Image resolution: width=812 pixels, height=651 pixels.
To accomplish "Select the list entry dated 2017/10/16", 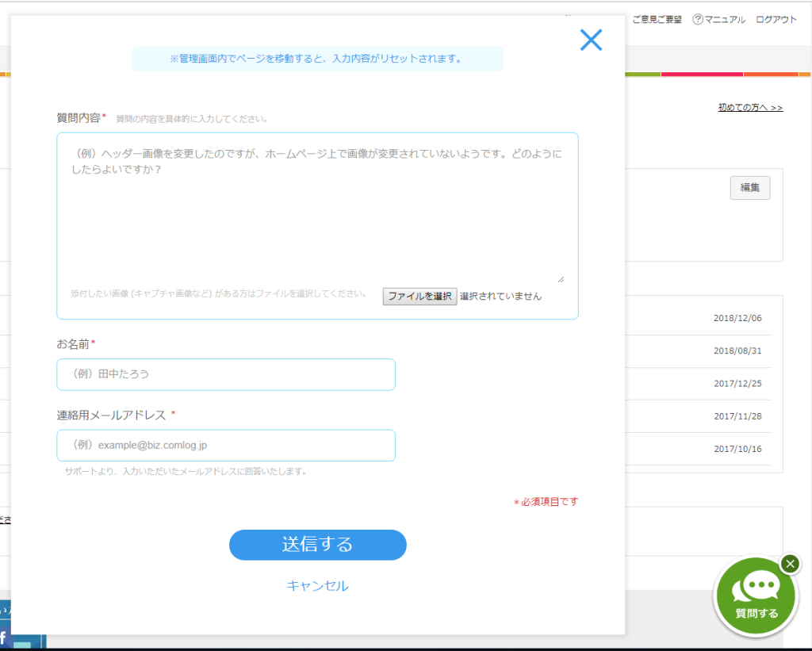I will point(737,448).
